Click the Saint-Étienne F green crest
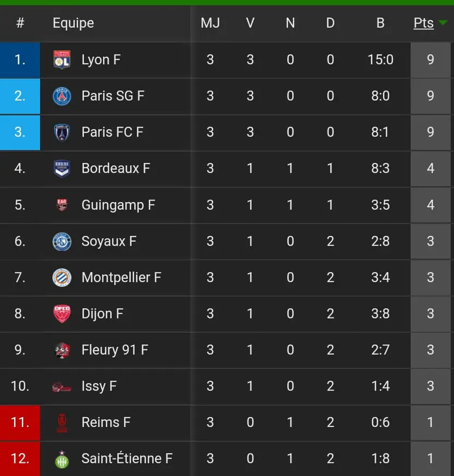 click(x=62, y=459)
